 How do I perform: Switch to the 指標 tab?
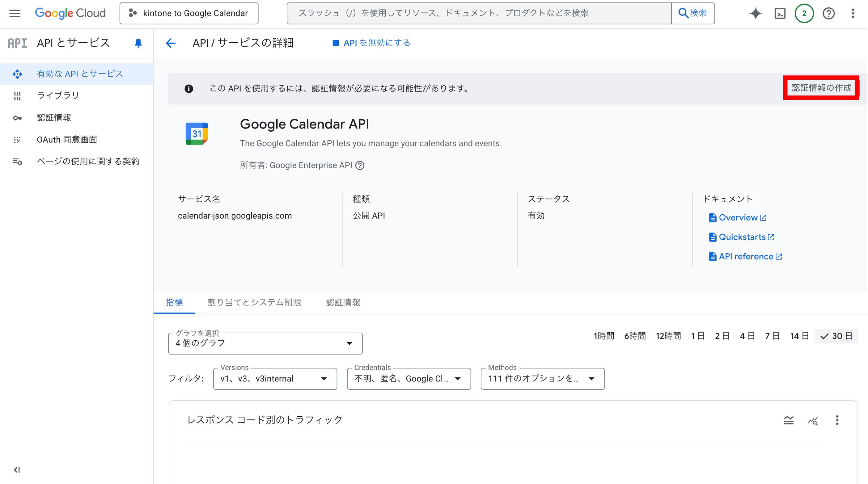click(x=175, y=302)
